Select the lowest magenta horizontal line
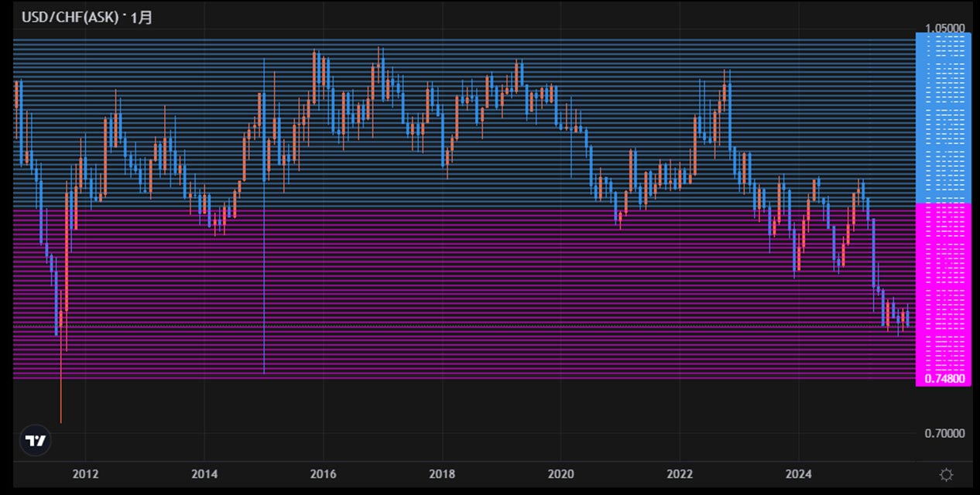The image size is (980, 495). tap(464, 378)
